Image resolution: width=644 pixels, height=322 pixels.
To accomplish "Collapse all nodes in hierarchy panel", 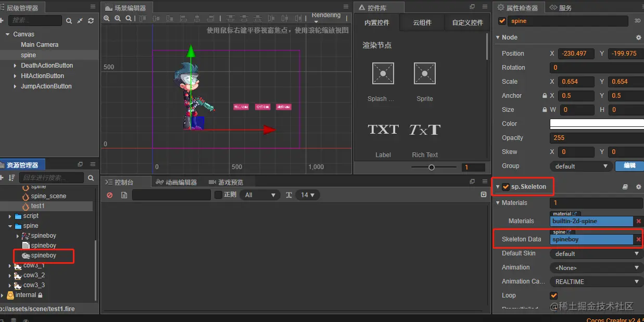I will tap(80, 21).
